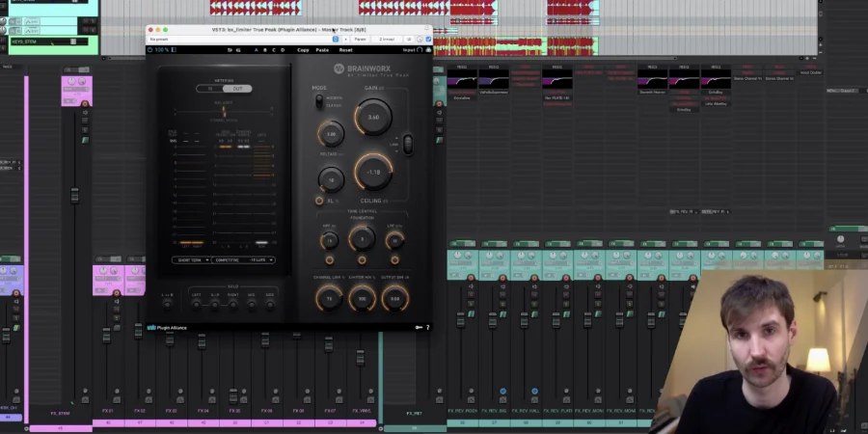Screen dimensions: 868x434
Task: Click the Ceiling knob showing -1.18
Action: (x=373, y=173)
